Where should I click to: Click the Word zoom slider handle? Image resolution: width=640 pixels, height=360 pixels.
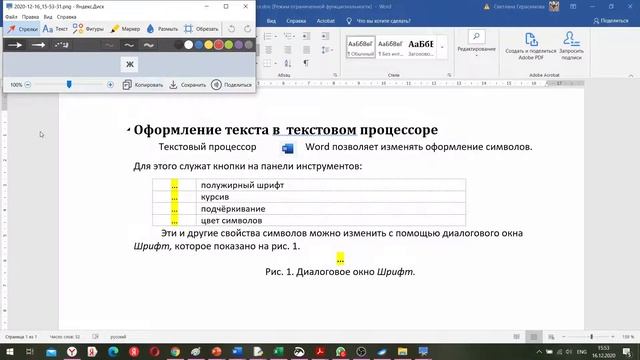(591, 337)
